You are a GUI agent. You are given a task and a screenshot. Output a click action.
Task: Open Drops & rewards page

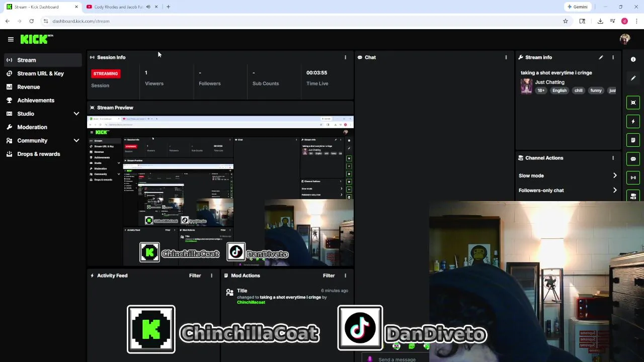(42, 154)
